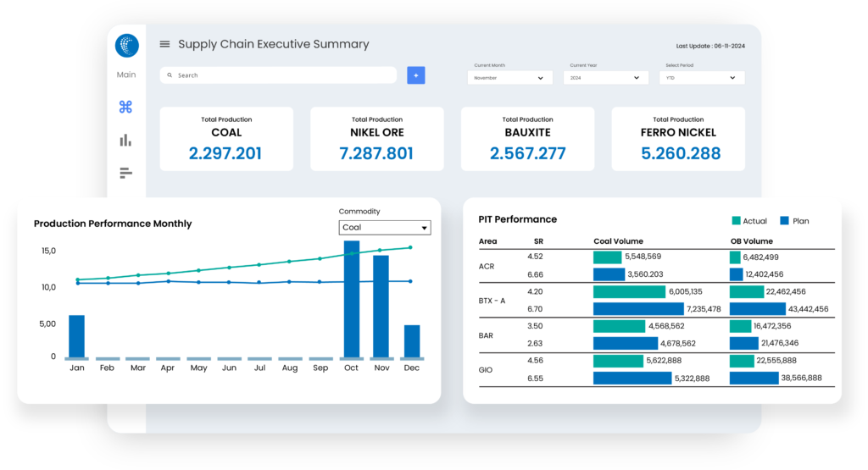868x470 pixels.
Task: Open the Current Year dropdown
Action: (605, 78)
